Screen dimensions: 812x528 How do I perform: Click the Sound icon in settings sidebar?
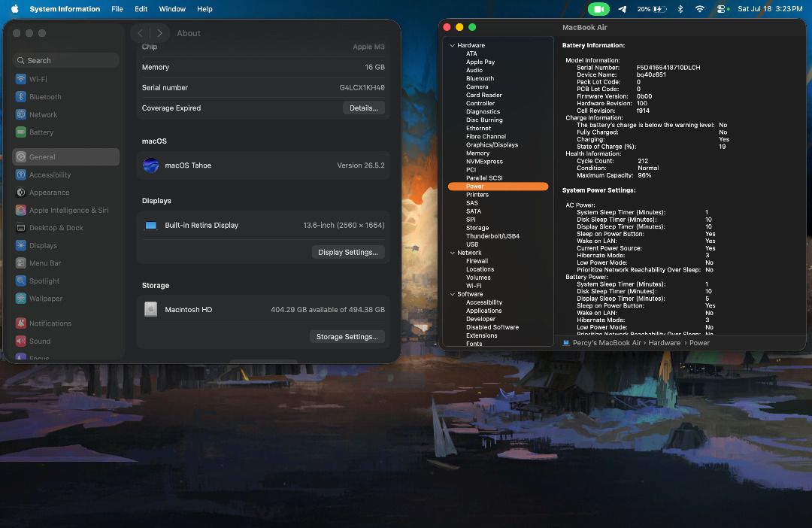coord(21,341)
